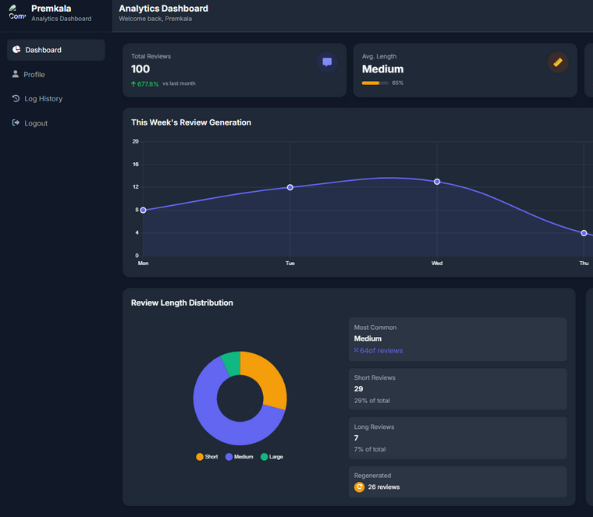Click the Avg. Length orange progress bar
The width and height of the screenshot is (593, 517).
point(375,83)
